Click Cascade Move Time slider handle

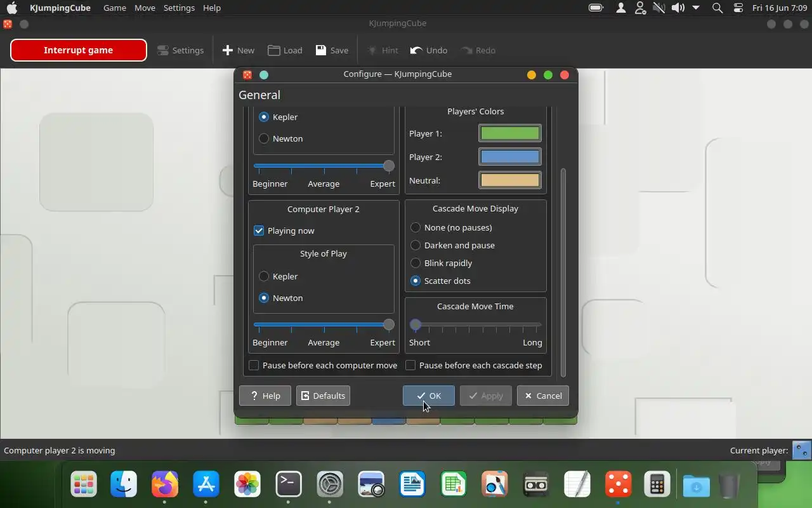[x=416, y=324]
